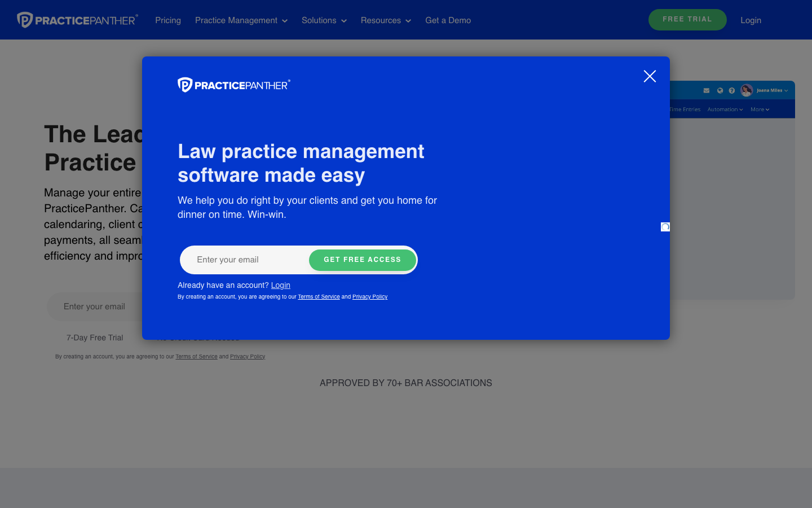Select Get a Demo in the navigation
The image size is (812, 508).
tap(448, 20)
